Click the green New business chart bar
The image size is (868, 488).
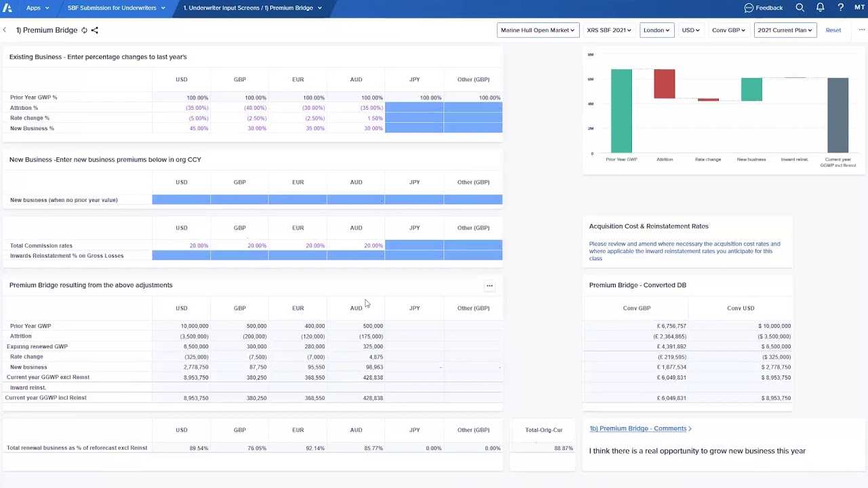point(751,89)
